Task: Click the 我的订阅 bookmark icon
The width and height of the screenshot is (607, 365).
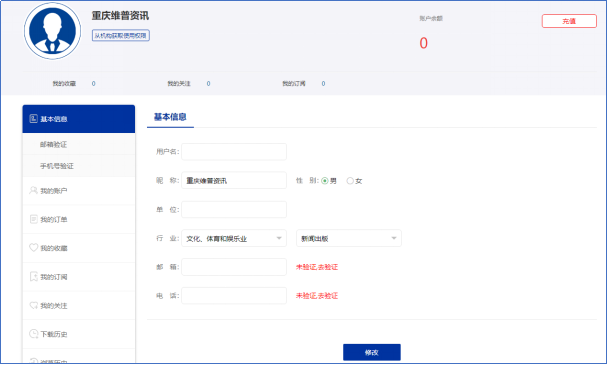Action: coord(34,277)
